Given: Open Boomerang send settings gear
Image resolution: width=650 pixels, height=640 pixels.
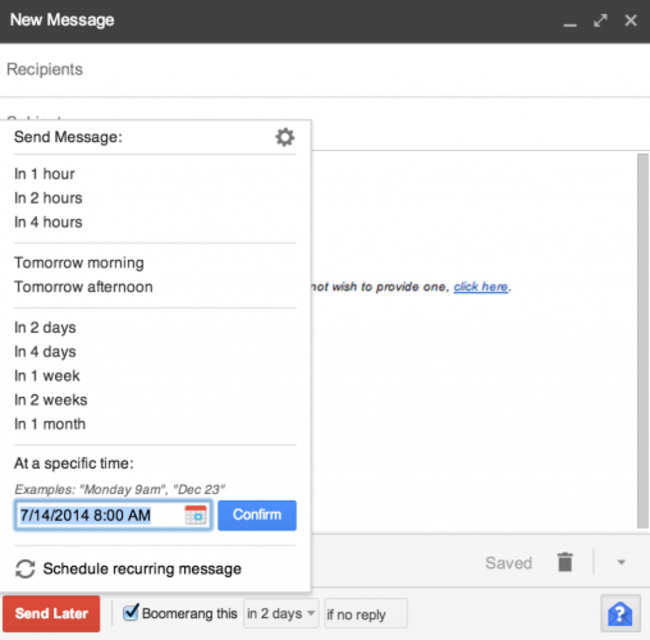Looking at the screenshot, I should tap(285, 137).
